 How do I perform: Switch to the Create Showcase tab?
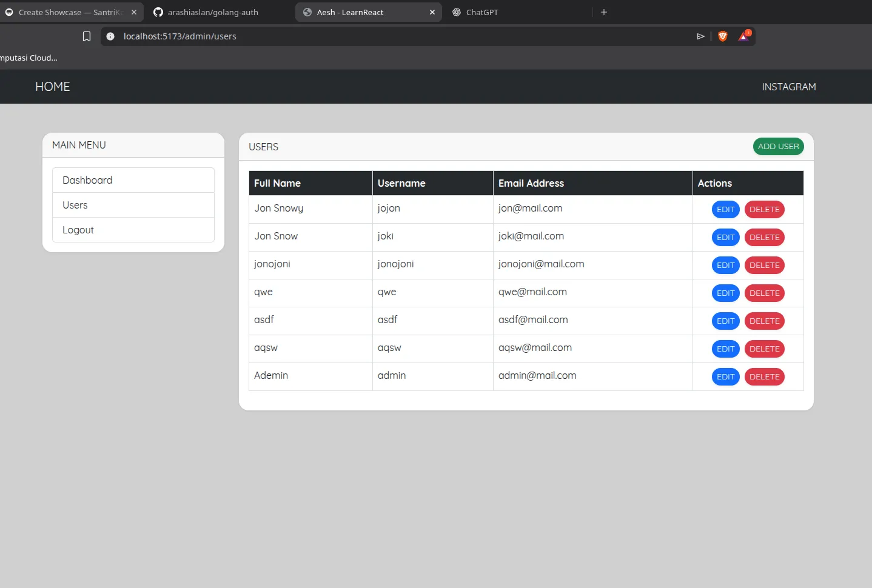[x=70, y=12]
